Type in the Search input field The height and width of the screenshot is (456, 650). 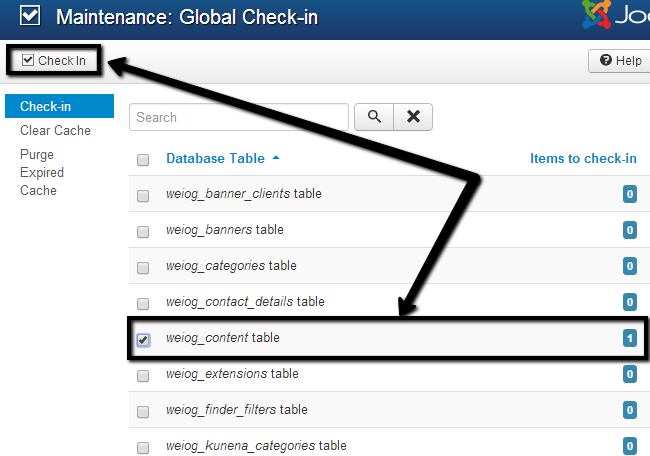(x=238, y=117)
